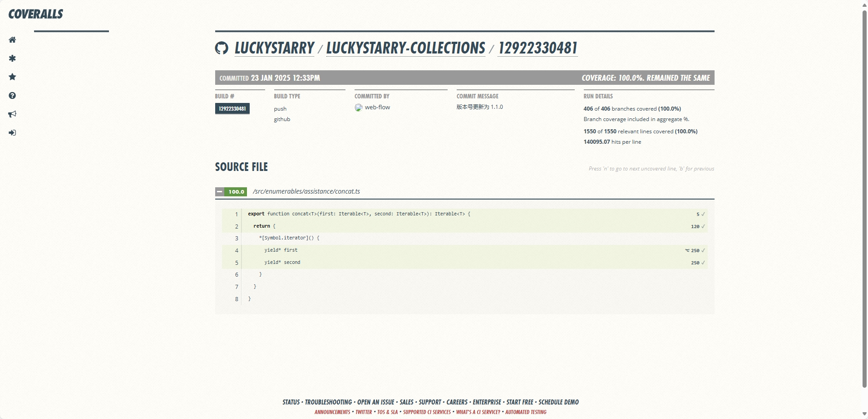The height and width of the screenshot is (419, 868).
Task: Click the home icon in the sidebar
Action: click(12, 40)
